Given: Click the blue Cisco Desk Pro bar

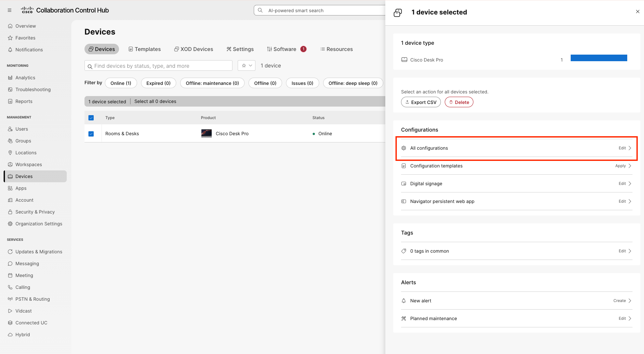Looking at the screenshot, I should [x=599, y=58].
